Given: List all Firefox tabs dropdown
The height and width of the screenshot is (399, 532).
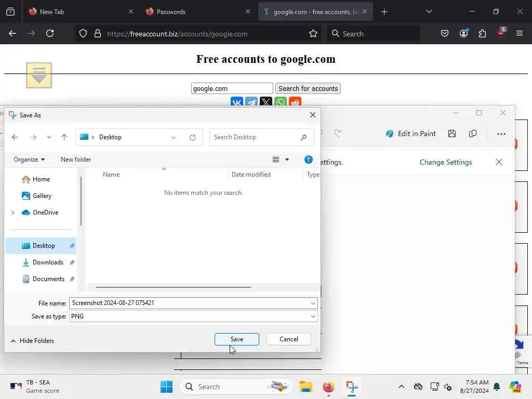Looking at the screenshot, I should click(429, 11).
